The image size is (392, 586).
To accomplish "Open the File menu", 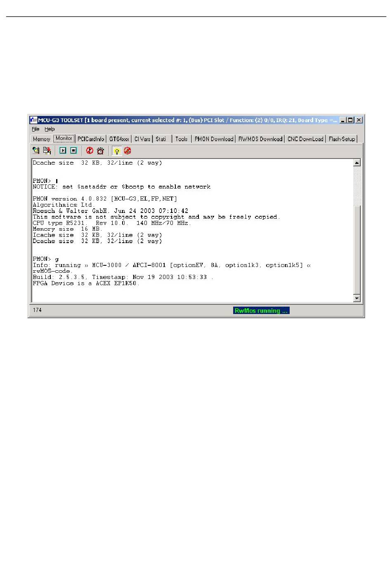I will (36, 129).
